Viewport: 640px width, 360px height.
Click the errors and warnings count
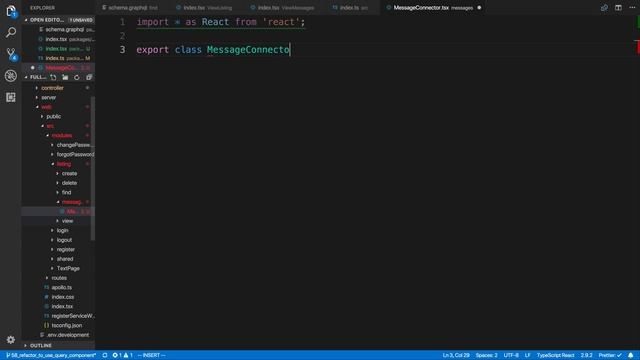coord(123,355)
